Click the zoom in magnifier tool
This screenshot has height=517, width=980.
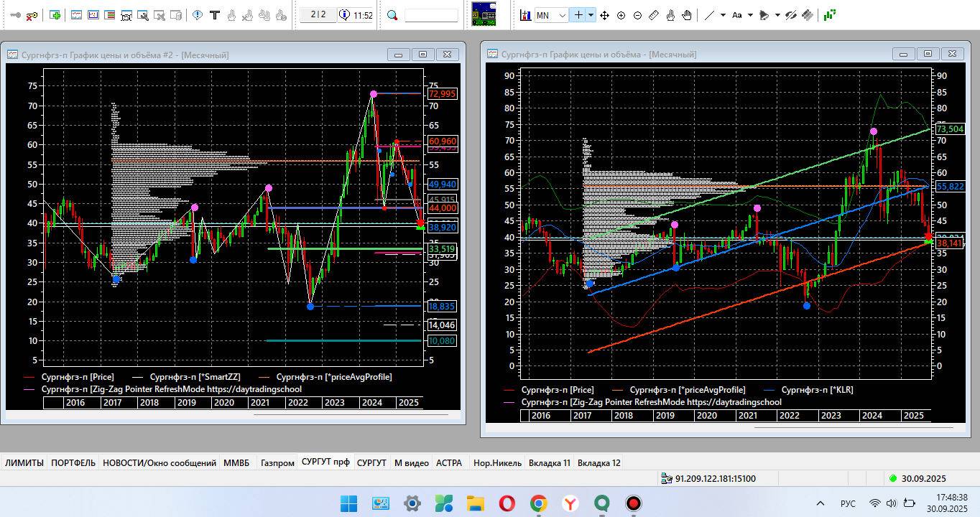point(621,15)
